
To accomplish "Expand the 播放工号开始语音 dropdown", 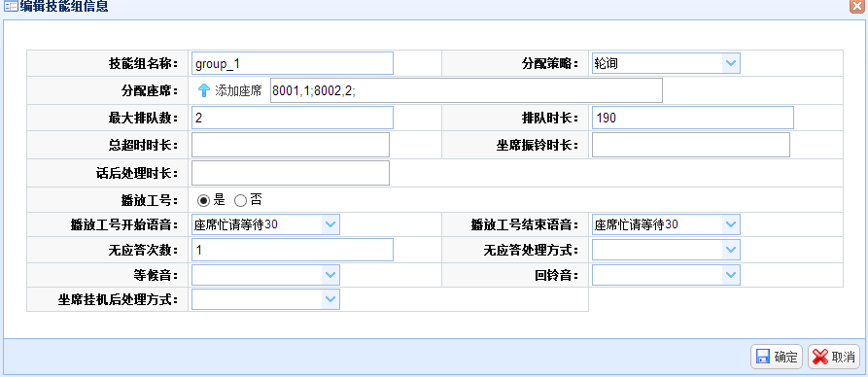I will (x=330, y=224).
